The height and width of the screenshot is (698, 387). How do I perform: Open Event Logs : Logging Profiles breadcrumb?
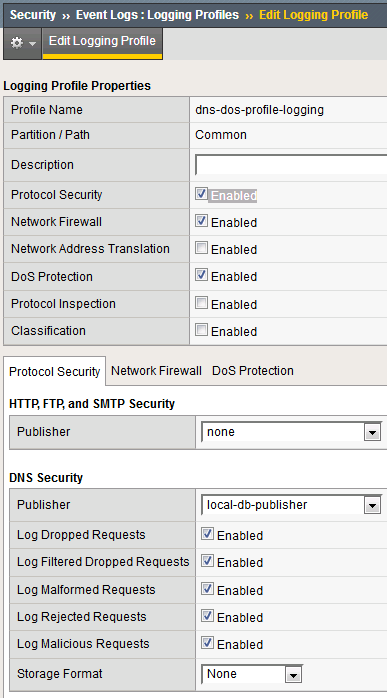(157, 15)
